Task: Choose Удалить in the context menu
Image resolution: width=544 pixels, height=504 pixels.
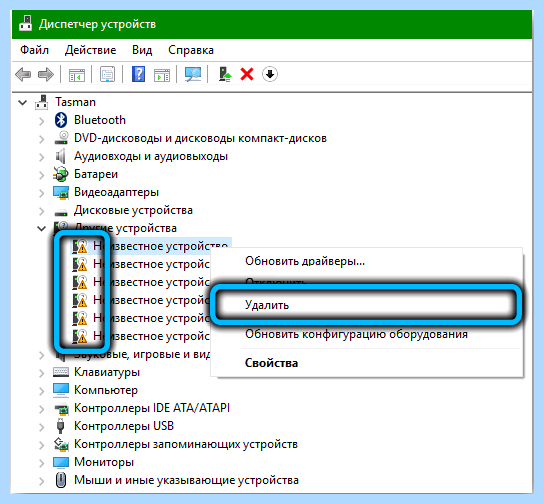Action: tap(366, 305)
